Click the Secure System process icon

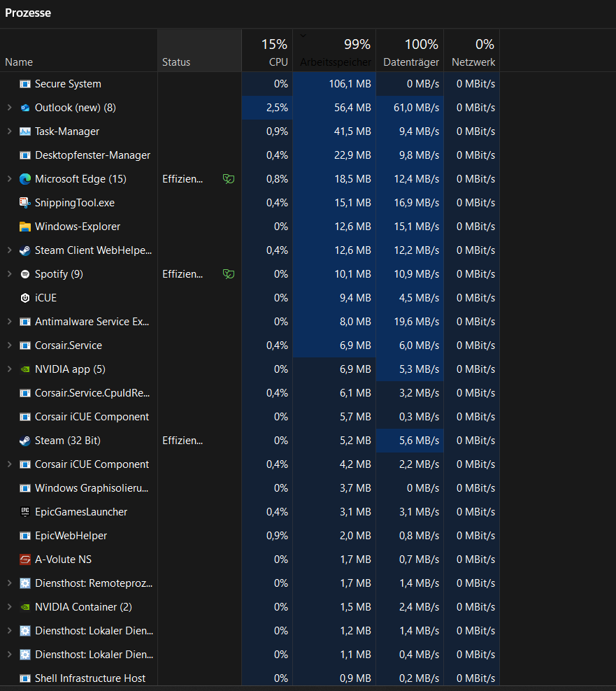(25, 84)
